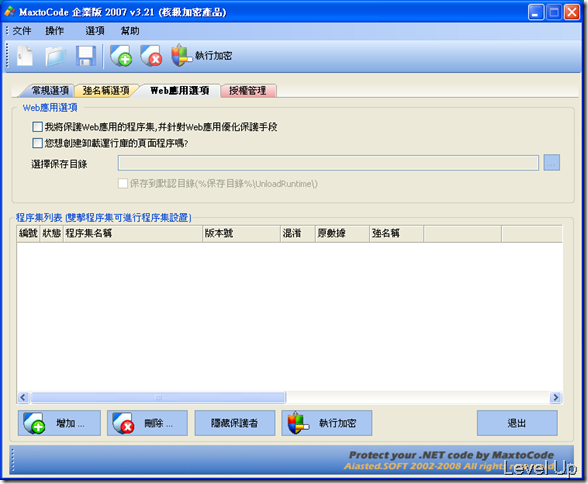This screenshot has height=484, width=588.
Task: Switch to the 強名稱選項 tab
Action: 106,91
